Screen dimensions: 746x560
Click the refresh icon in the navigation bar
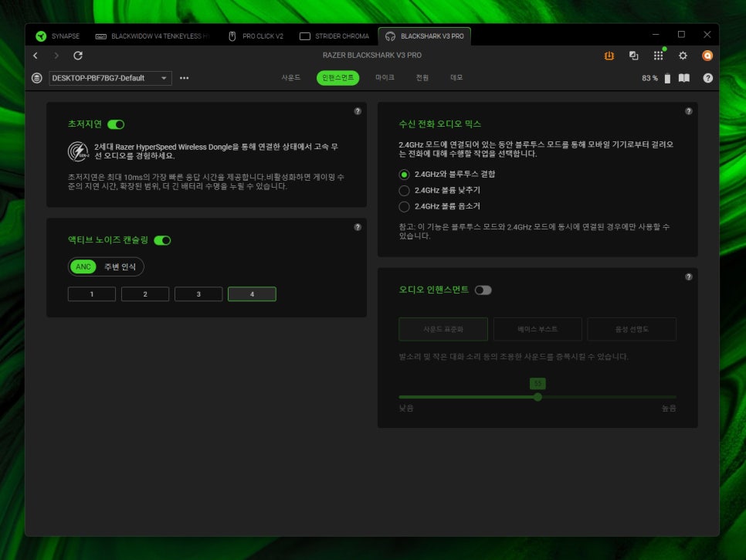[78, 56]
